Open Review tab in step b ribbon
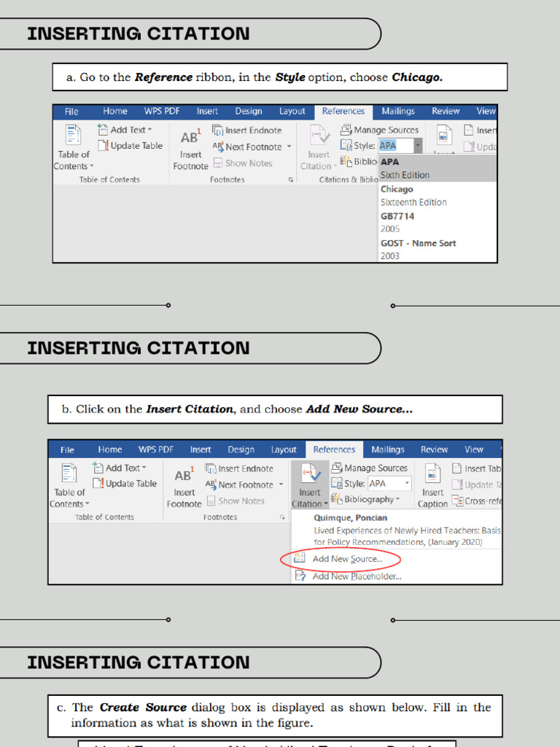The image size is (560, 747). point(434,449)
